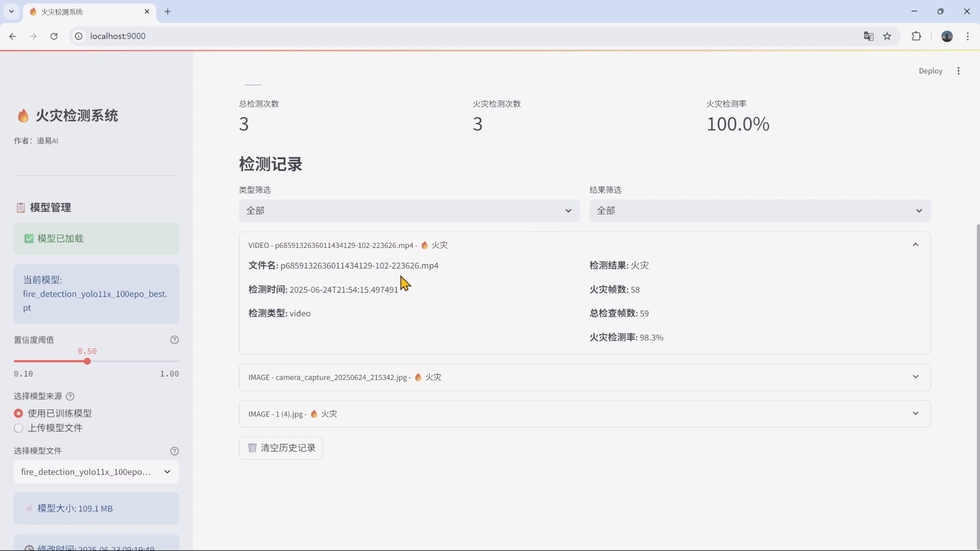
Task: Open the Streamlit three-dot app menu
Action: (x=959, y=70)
